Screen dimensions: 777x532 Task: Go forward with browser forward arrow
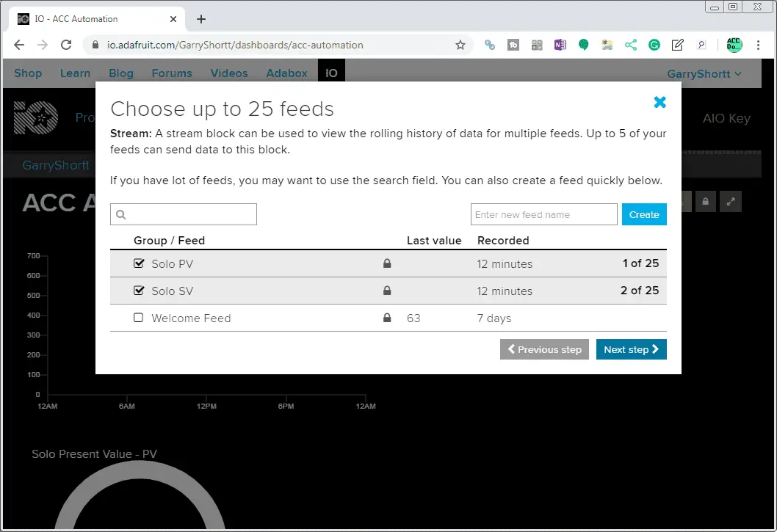pos(43,45)
